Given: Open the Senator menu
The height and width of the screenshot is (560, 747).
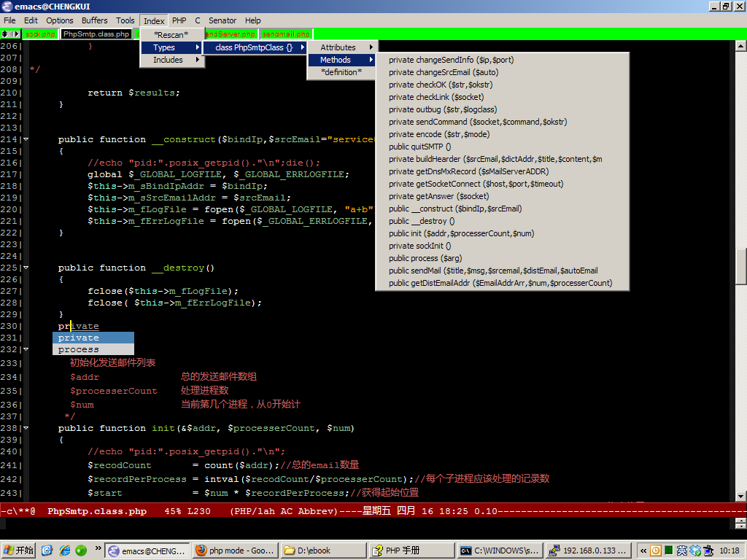Looking at the screenshot, I should [222, 20].
